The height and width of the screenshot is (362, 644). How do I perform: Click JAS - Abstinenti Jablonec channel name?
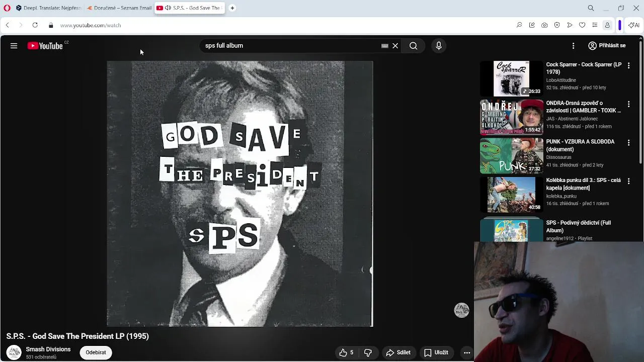click(572, 119)
